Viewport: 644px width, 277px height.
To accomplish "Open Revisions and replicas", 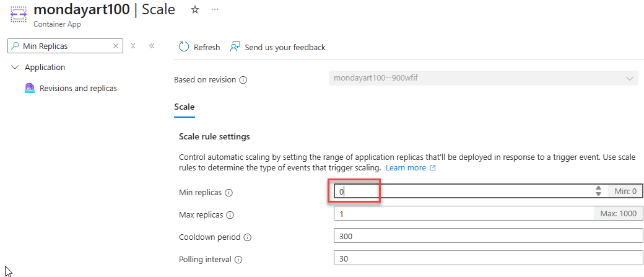I will coord(78,89).
